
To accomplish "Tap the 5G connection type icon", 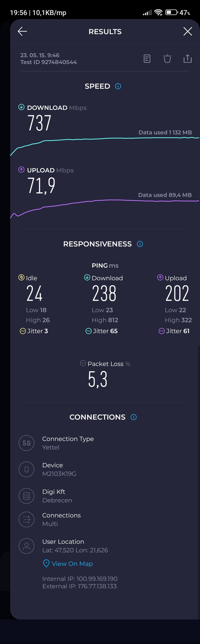I will point(26,443).
